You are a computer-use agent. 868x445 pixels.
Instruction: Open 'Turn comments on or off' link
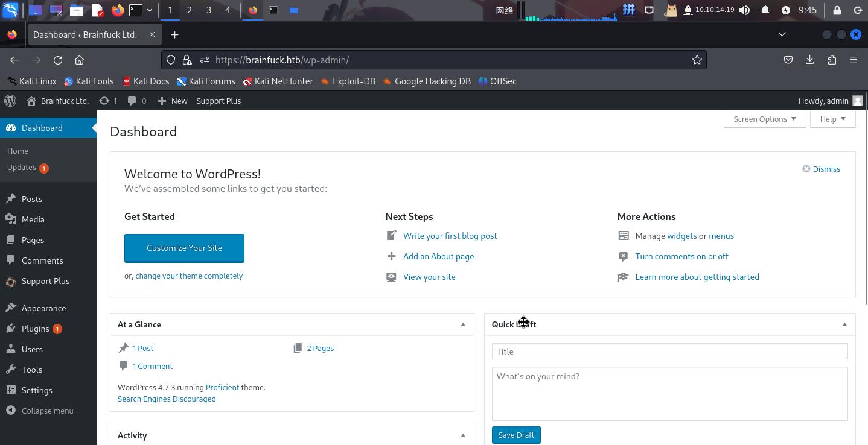681,256
